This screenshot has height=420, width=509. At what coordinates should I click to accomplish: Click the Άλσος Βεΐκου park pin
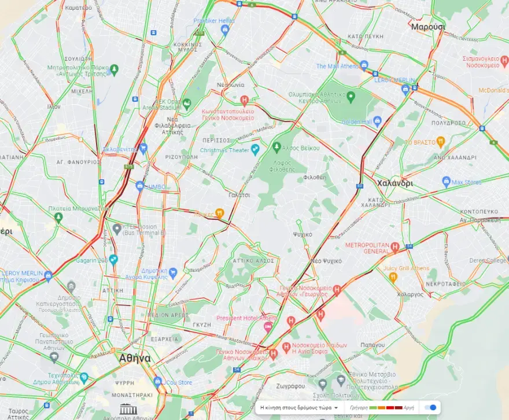tap(276, 148)
